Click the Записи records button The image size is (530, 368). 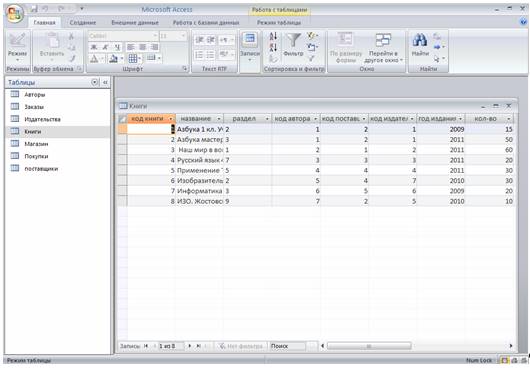[250, 47]
